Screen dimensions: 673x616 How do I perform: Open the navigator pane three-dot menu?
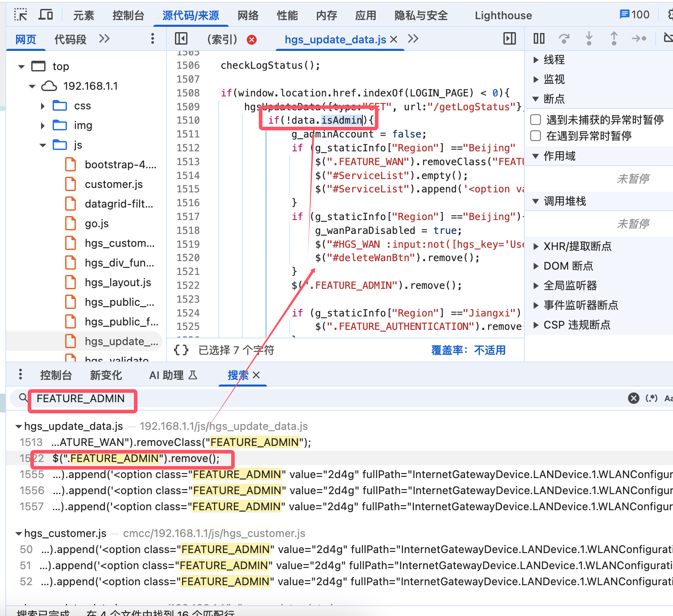click(153, 39)
